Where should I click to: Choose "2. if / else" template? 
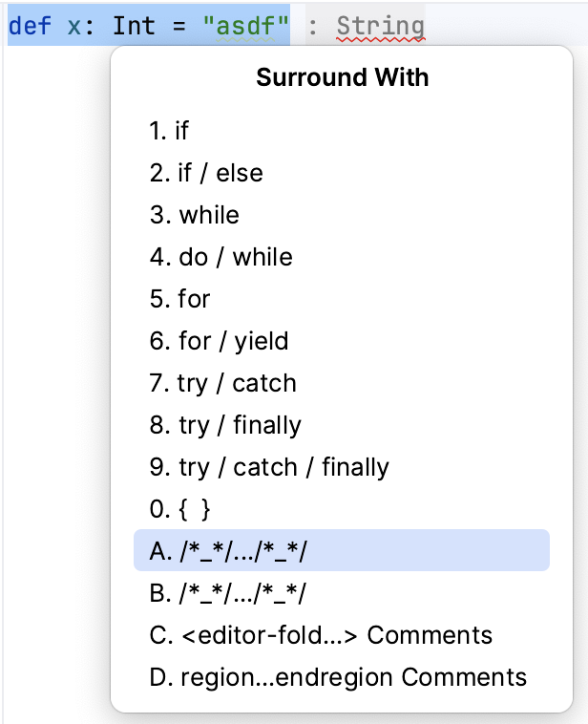(206, 173)
